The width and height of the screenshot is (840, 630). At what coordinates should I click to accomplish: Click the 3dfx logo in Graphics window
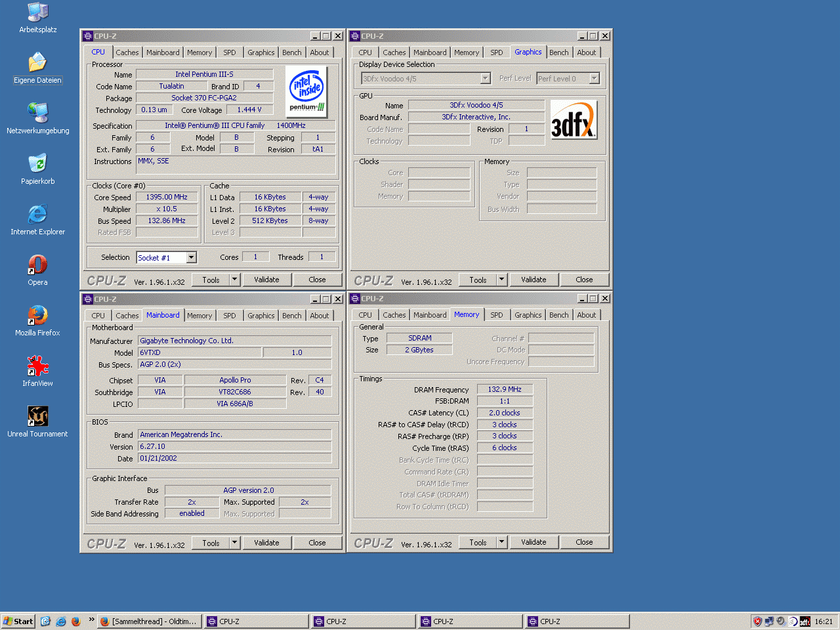(x=574, y=119)
